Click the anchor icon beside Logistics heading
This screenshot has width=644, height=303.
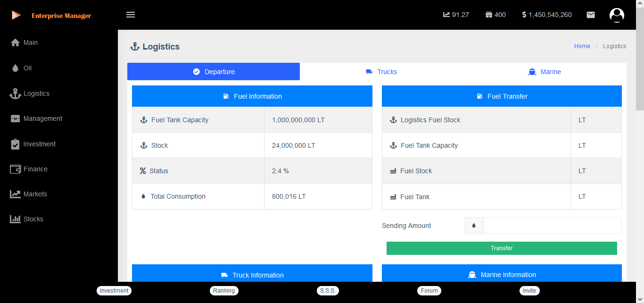(x=135, y=47)
